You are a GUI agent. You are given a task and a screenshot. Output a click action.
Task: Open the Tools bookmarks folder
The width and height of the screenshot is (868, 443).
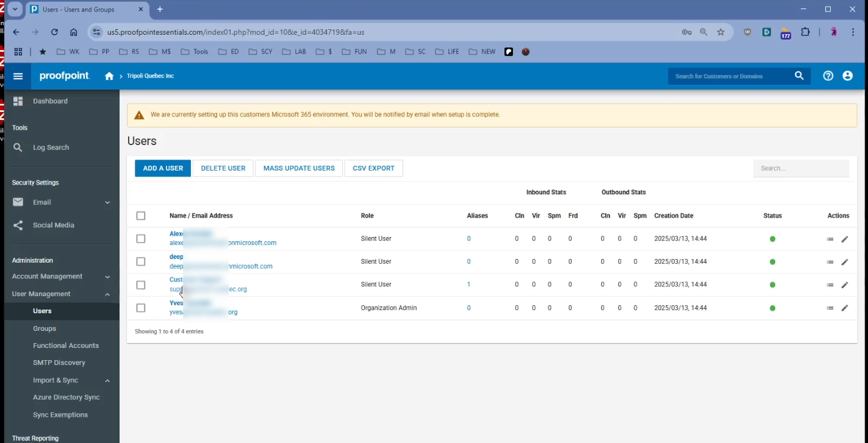click(195, 52)
